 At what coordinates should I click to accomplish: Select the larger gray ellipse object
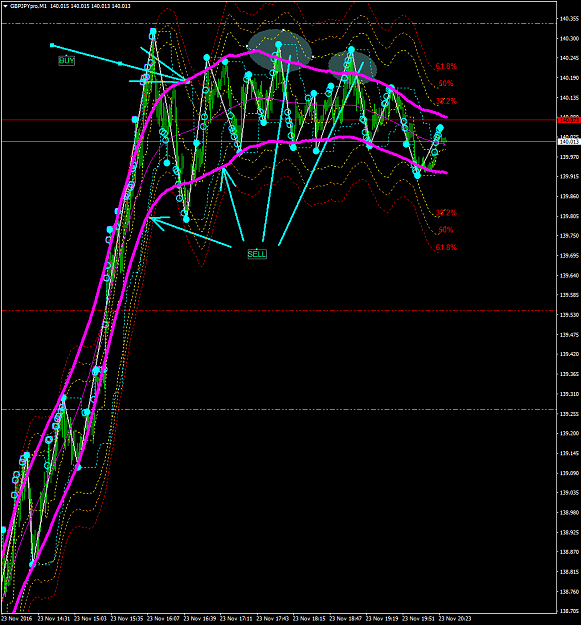280,51
